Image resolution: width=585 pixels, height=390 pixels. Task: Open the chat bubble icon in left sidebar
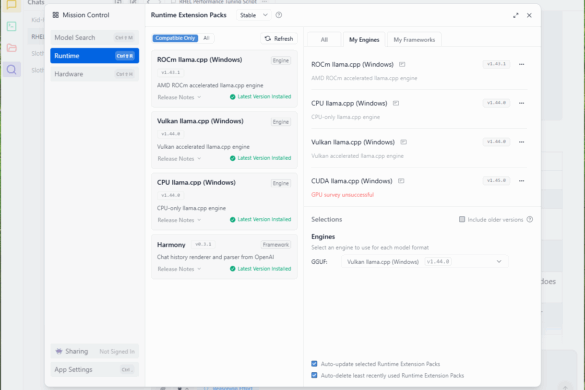[x=12, y=5]
